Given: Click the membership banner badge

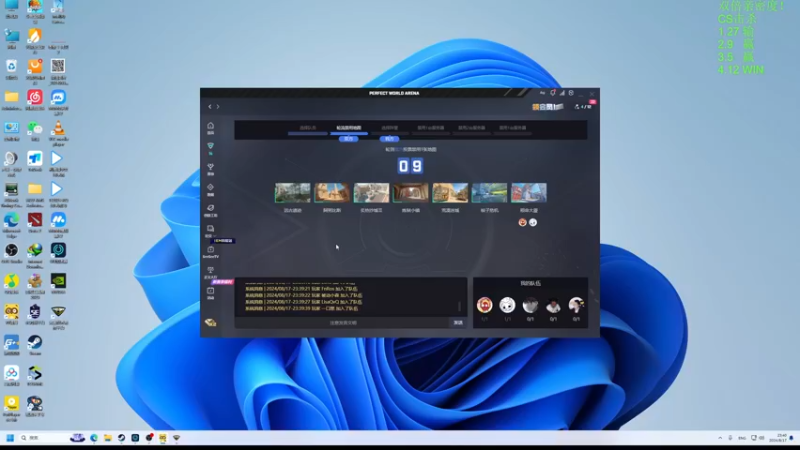Looking at the screenshot, I should (547, 107).
